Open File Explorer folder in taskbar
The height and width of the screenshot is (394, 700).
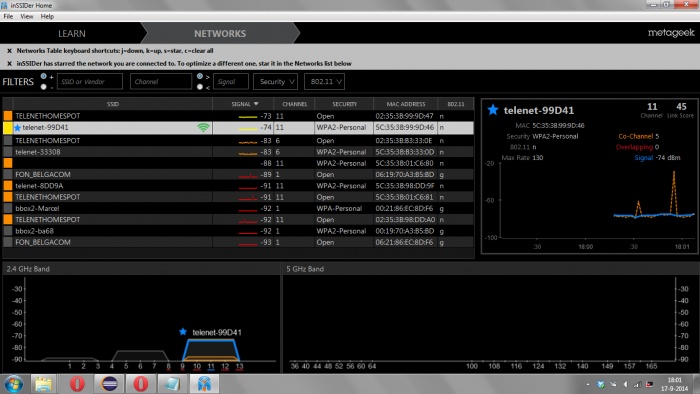[x=43, y=384]
